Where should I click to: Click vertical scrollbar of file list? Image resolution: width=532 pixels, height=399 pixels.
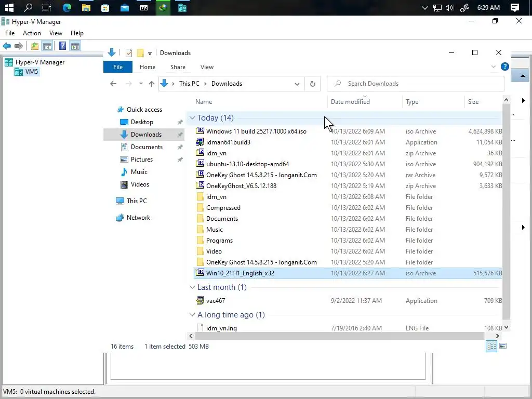click(506, 211)
